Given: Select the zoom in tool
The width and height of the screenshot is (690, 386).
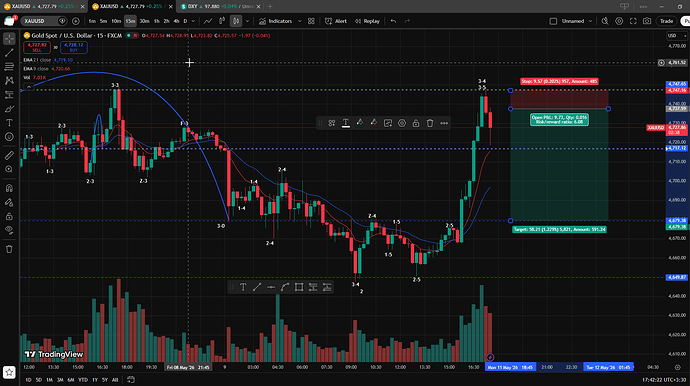Looking at the screenshot, I should (9, 169).
